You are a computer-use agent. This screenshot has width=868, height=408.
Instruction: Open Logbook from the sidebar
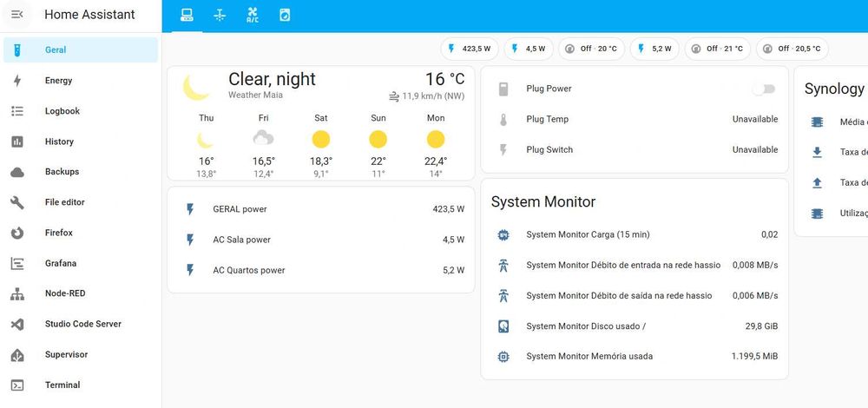coord(81,111)
